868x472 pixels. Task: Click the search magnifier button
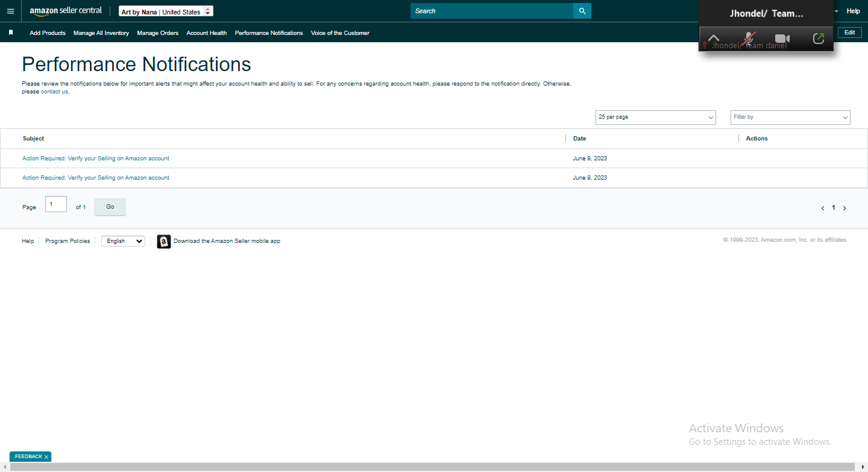tap(582, 11)
